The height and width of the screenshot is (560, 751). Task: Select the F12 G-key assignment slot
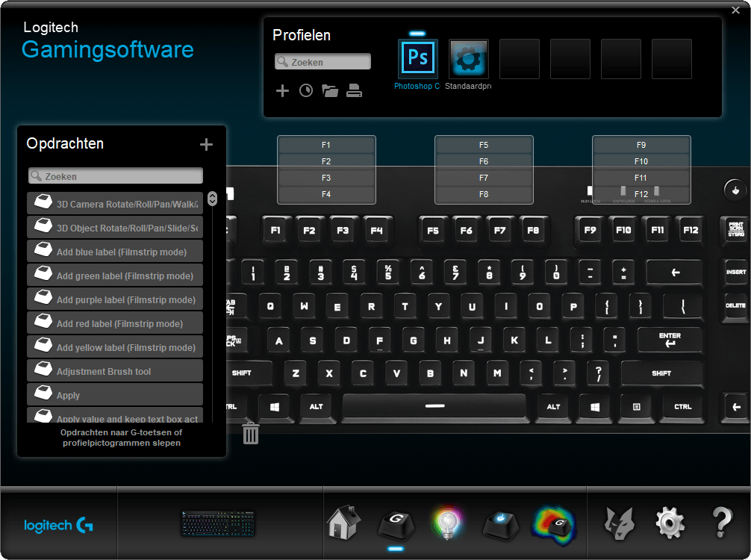click(641, 194)
